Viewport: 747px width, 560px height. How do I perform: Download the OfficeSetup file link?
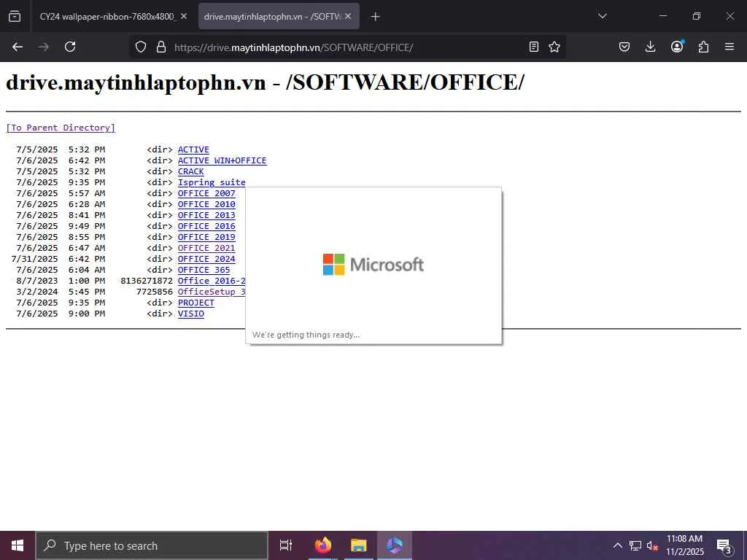(x=212, y=292)
